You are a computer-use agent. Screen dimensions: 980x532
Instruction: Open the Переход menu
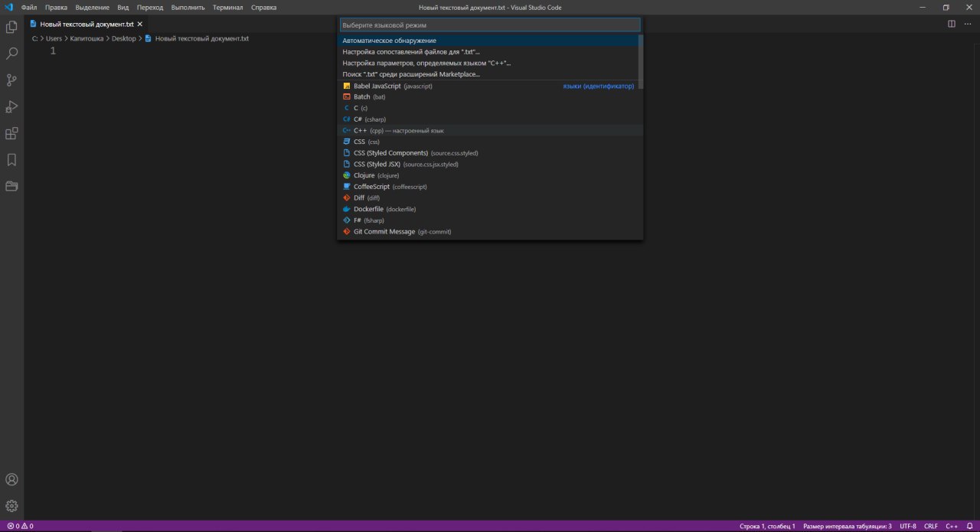[x=150, y=7]
